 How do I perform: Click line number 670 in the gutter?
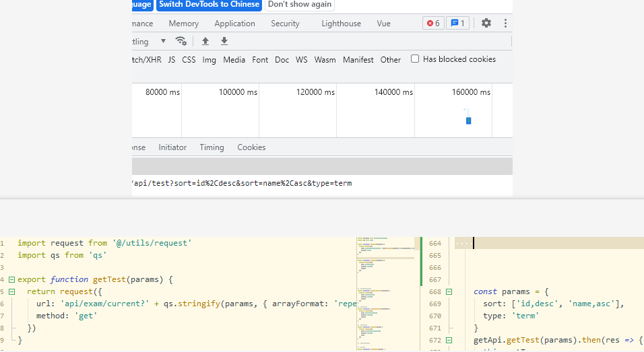pos(435,316)
